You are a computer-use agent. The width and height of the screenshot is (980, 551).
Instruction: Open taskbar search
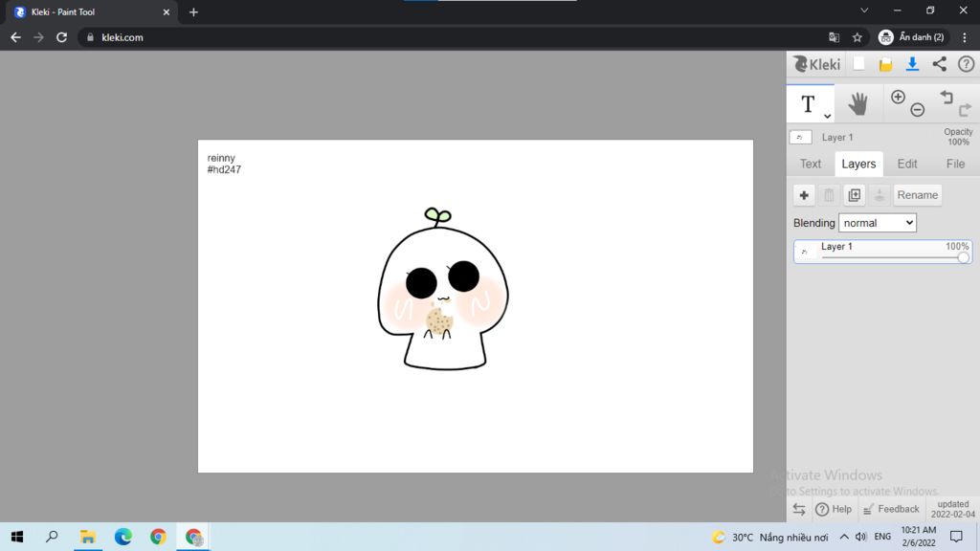click(53, 537)
